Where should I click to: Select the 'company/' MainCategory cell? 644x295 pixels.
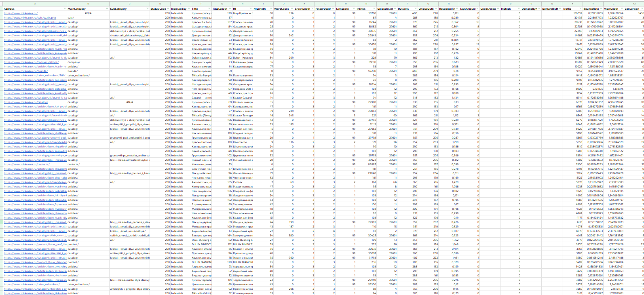pyautogui.click(x=88, y=62)
